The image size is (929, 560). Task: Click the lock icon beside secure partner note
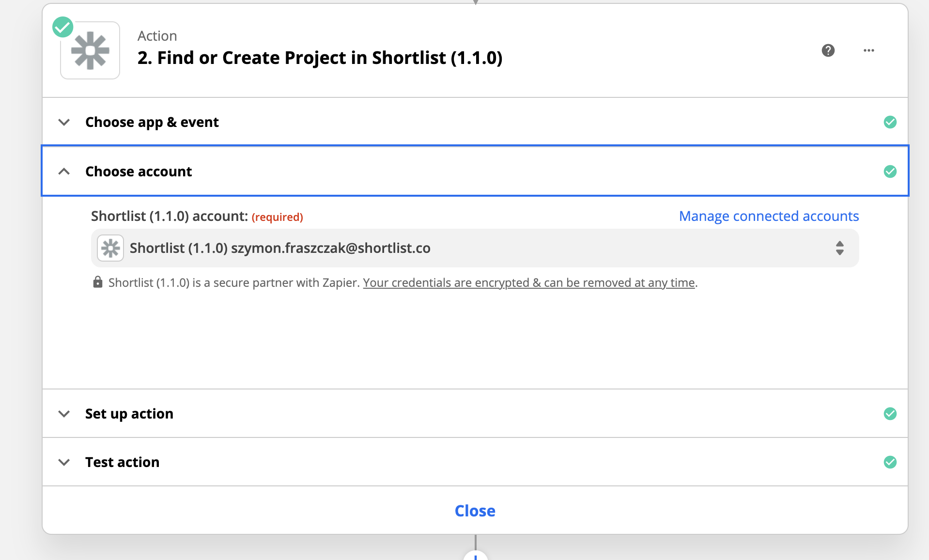click(x=98, y=282)
